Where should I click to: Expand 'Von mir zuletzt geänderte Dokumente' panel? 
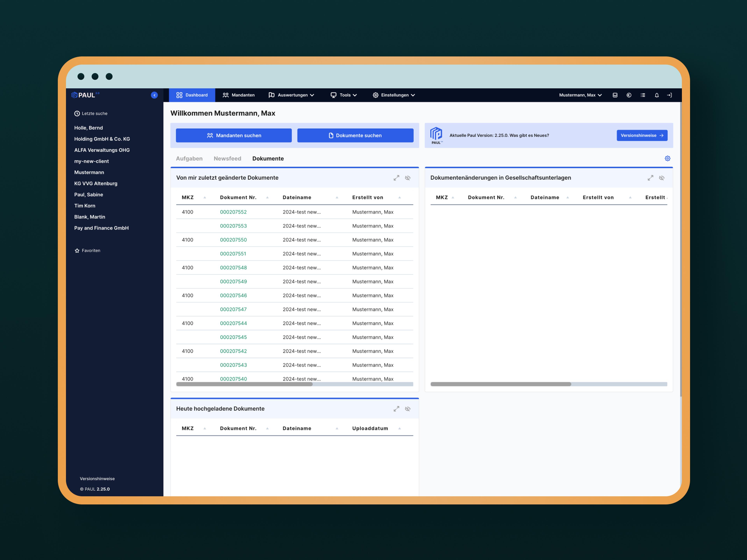(396, 178)
